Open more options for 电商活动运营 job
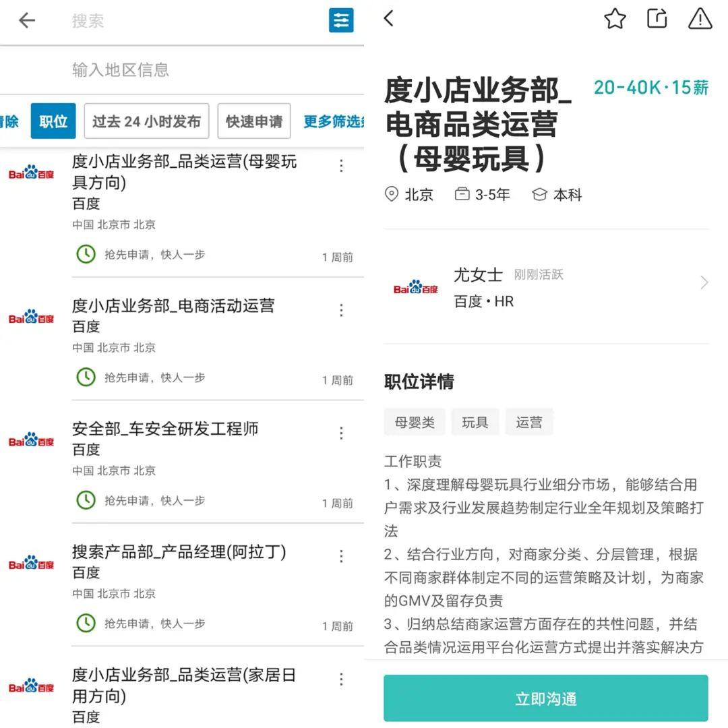Image resolution: width=728 pixels, height=728 pixels. click(x=341, y=310)
